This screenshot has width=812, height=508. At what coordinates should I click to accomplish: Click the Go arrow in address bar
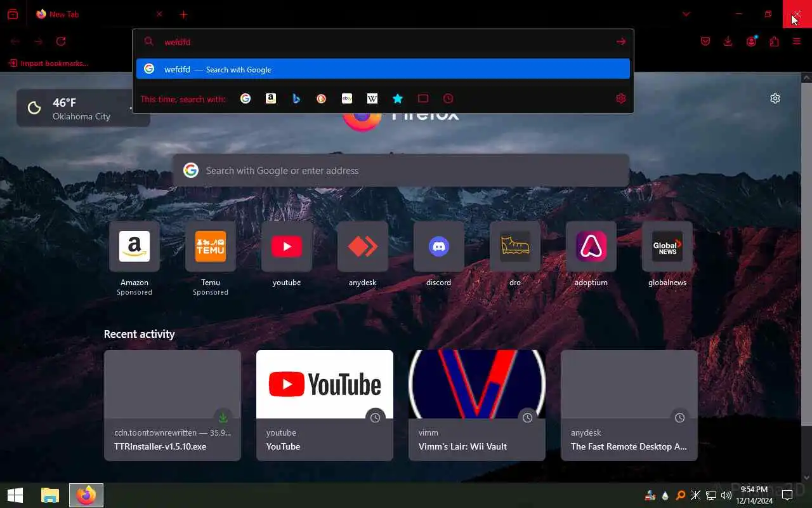(x=621, y=42)
